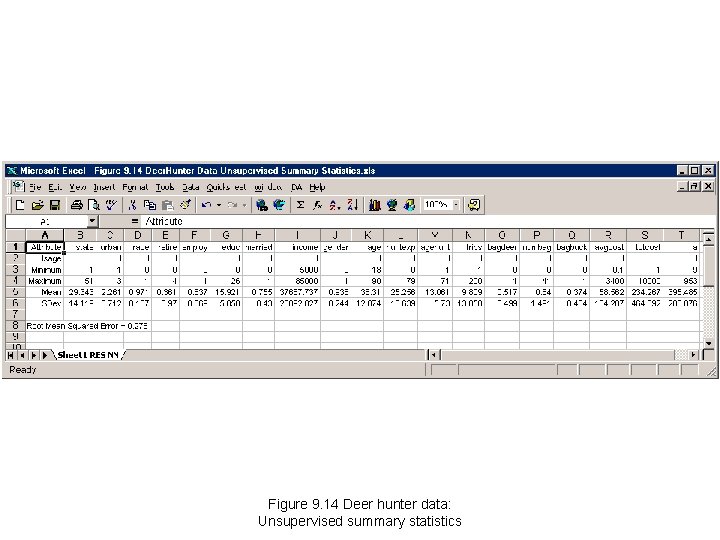Click the Sort Descending icon
Viewport: 720px width, 540px height.
pyautogui.click(x=352, y=205)
